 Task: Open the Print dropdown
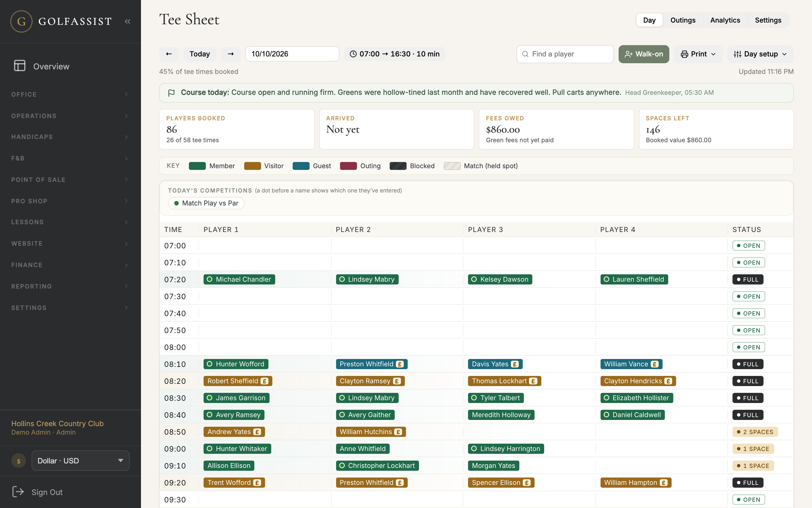[698, 54]
